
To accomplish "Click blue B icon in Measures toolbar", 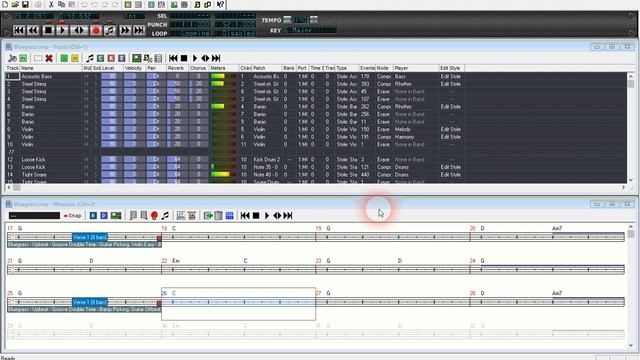I will point(93,216).
